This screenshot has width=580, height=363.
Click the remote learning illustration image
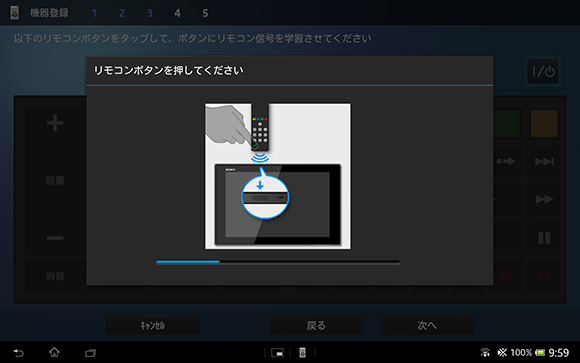pos(278,176)
